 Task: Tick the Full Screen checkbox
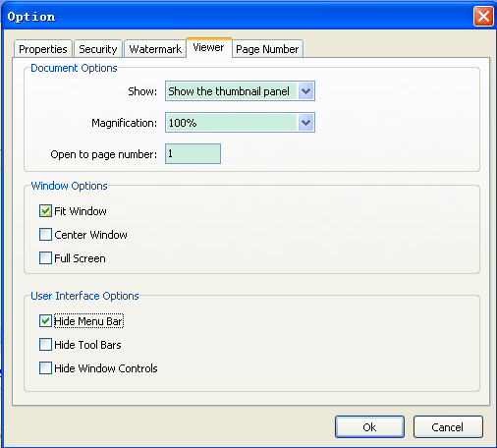click(x=45, y=258)
